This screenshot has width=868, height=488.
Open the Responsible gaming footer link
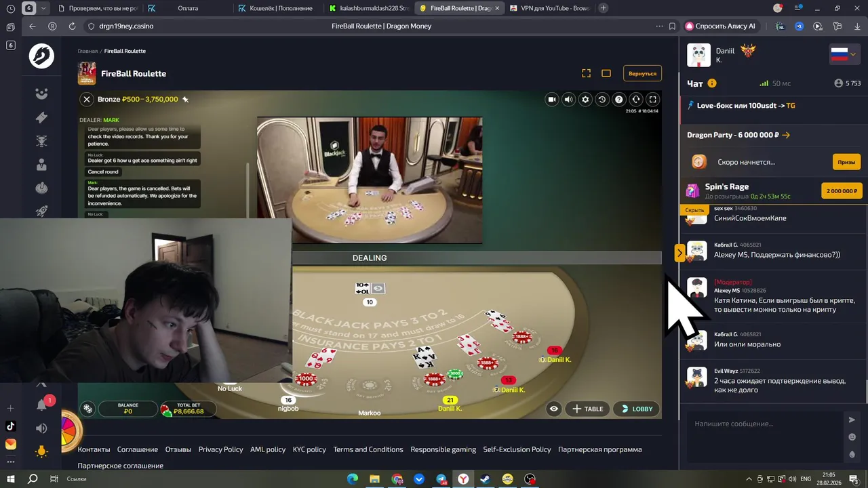pyautogui.click(x=443, y=449)
